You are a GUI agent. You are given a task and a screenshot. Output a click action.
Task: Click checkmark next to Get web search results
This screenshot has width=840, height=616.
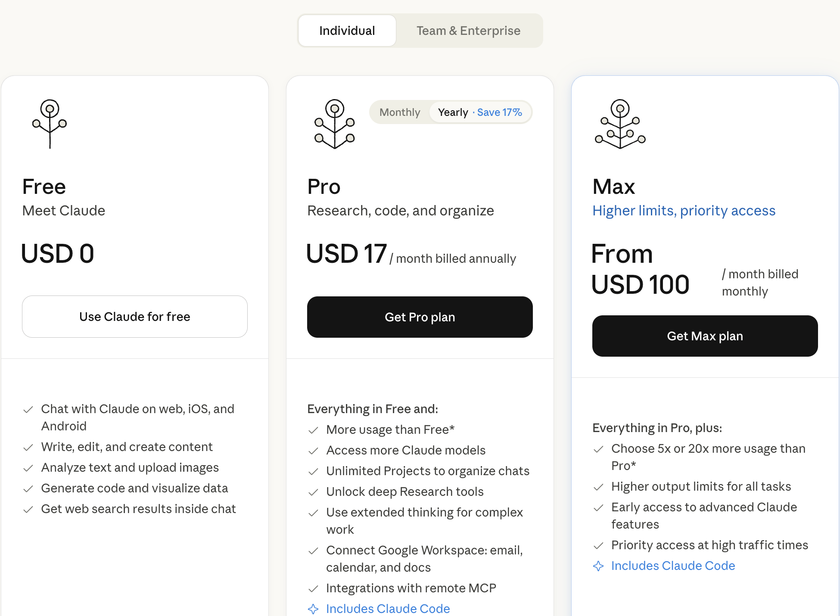click(28, 509)
